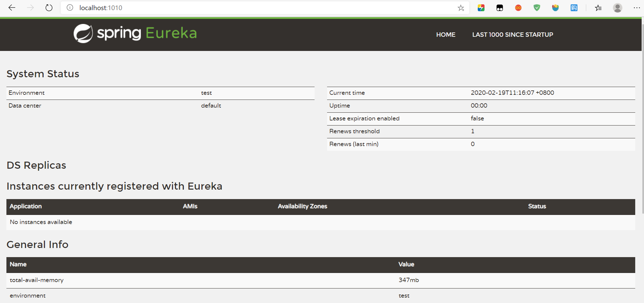Click the 'Current time' label
644x303 pixels.
(347, 93)
